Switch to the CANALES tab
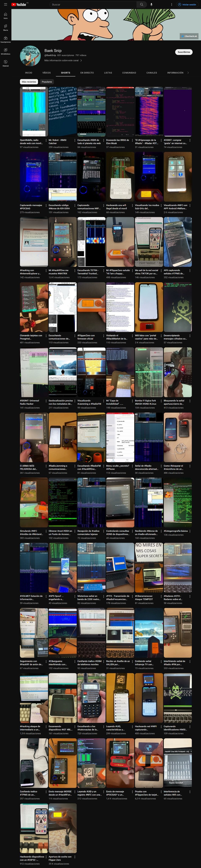Viewport: 201px width, 868px height. pos(152,73)
